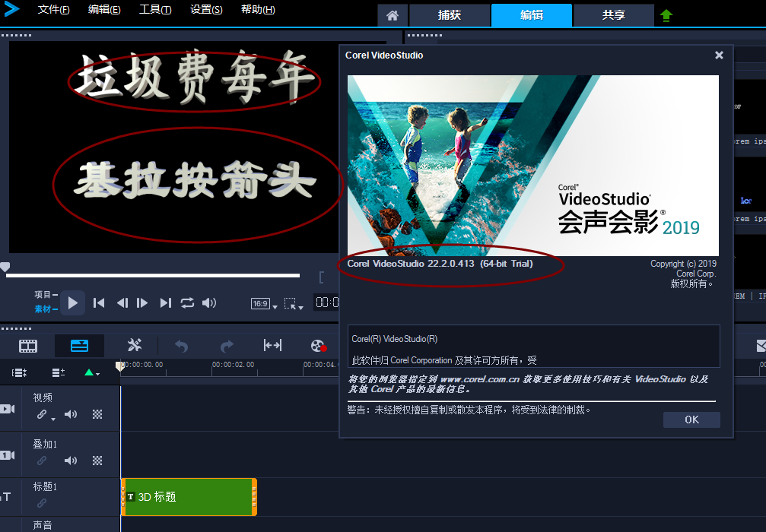Switch to the 编辑 workspace tab

[x=532, y=15]
